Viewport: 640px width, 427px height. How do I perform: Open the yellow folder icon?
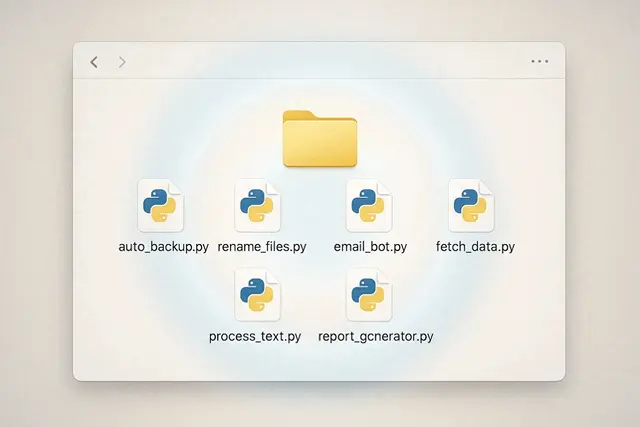click(x=320, y=138)
